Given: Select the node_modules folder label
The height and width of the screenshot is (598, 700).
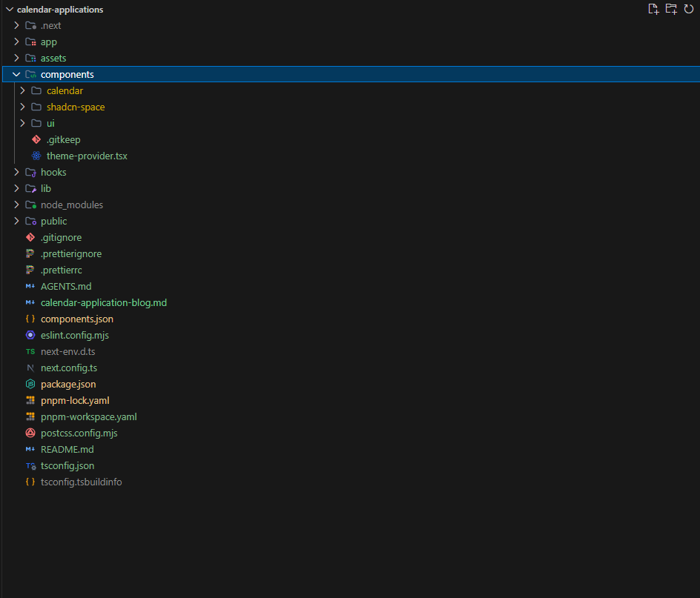Looking at the screenshot, I should [x=72, y=205].
